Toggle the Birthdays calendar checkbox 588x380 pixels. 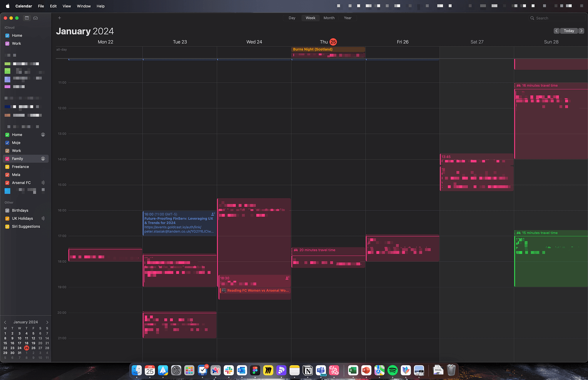(x=7, y=211)
